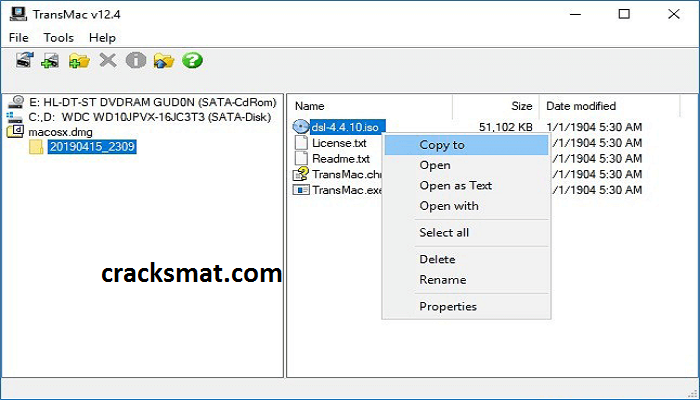Click the 51,102 KB size cell
This screenshot has height=400, width=700.
[506, 127]
